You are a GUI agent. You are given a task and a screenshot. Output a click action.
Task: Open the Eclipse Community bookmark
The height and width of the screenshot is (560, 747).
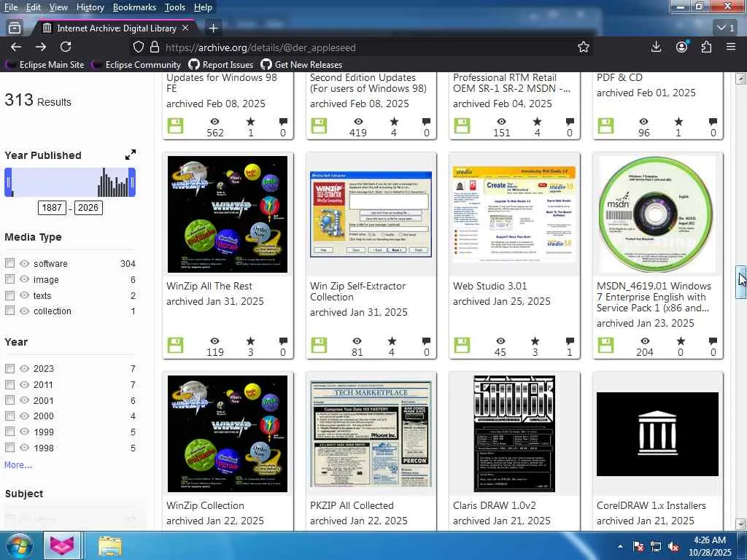coord(136,64)
